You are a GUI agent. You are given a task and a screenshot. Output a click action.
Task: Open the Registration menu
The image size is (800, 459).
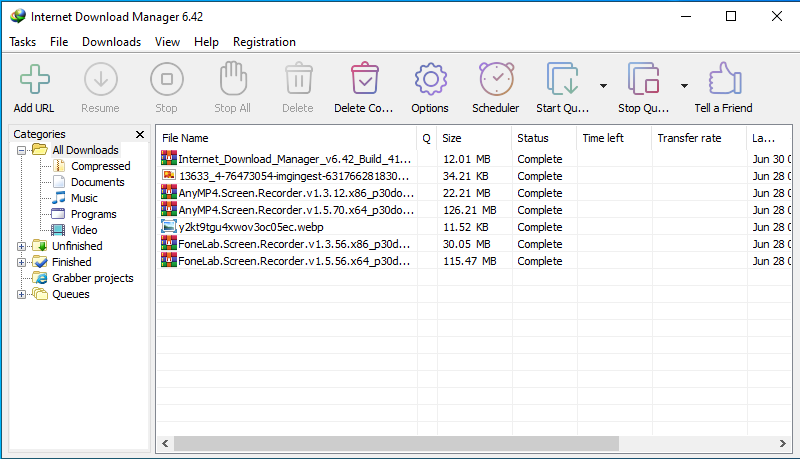coord(264,42)
